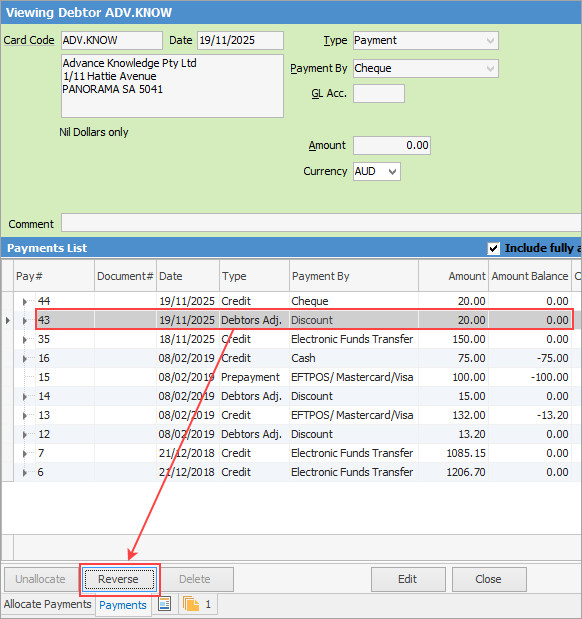Expand payment row 44
Image resolution: width=582 pixels, height=619 pixels.
click(25, 302)
